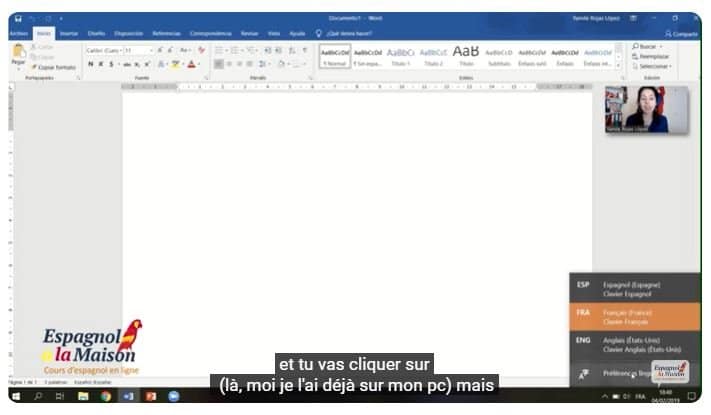Select the large Título style

point(466,56)
